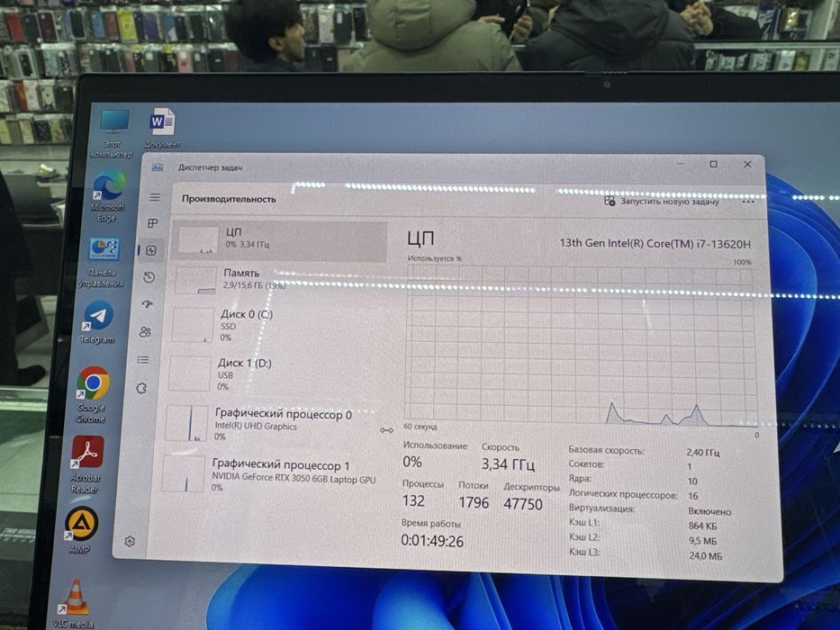This screenshot has height=630, width=840.
Task: Open AIMP desktop shortcut
Action: pos(80,529)
